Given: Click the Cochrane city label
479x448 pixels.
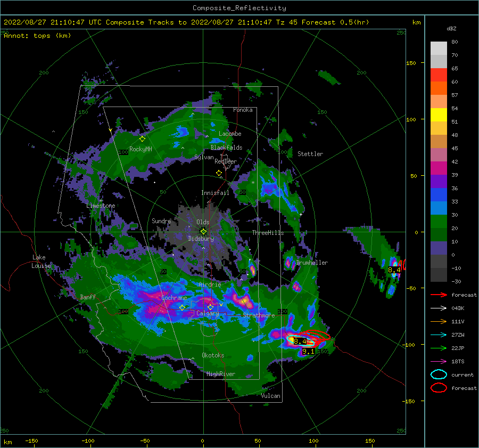Looking at the screenshot, I should (x=174, y=298).
